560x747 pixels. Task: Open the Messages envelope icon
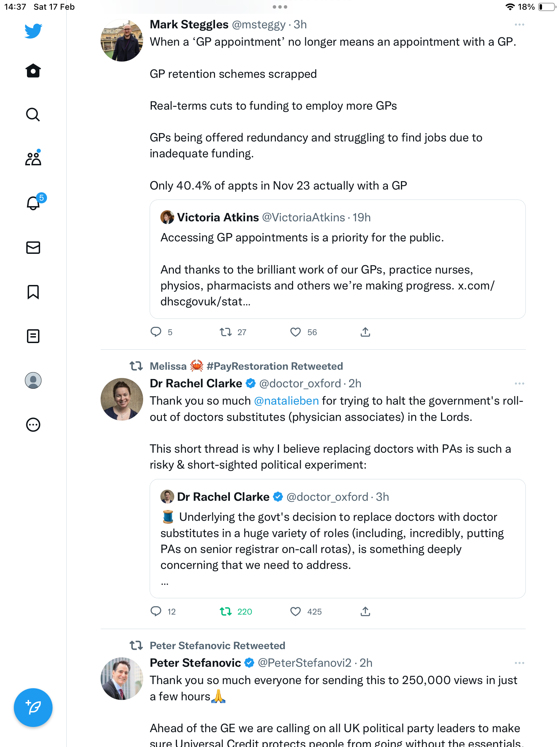(x=33, y=248)
